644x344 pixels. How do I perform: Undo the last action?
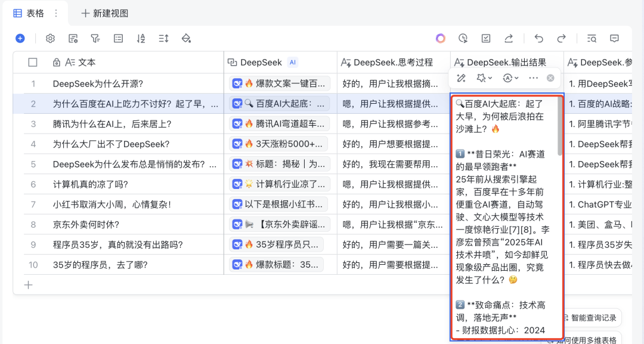[539, 39]
